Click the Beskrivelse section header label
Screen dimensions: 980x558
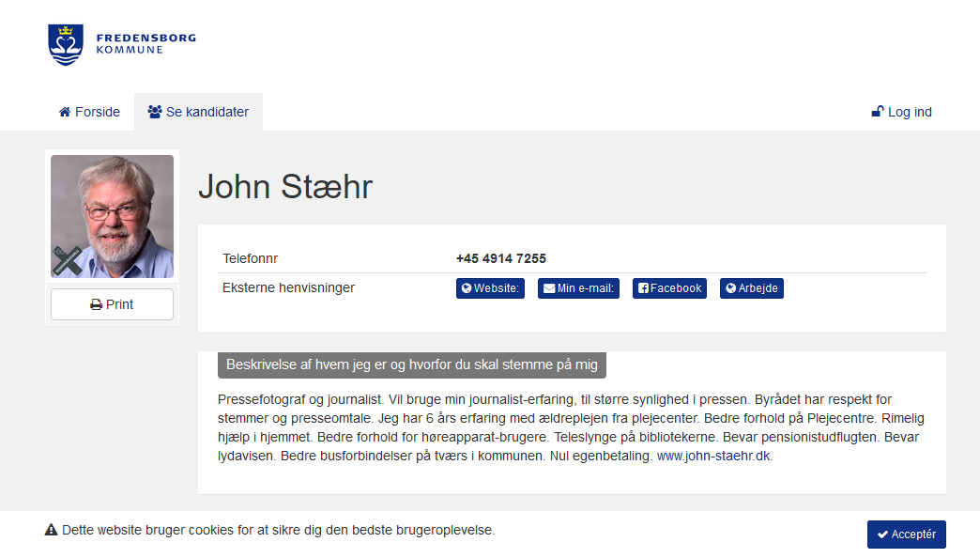tap(412, 364)
